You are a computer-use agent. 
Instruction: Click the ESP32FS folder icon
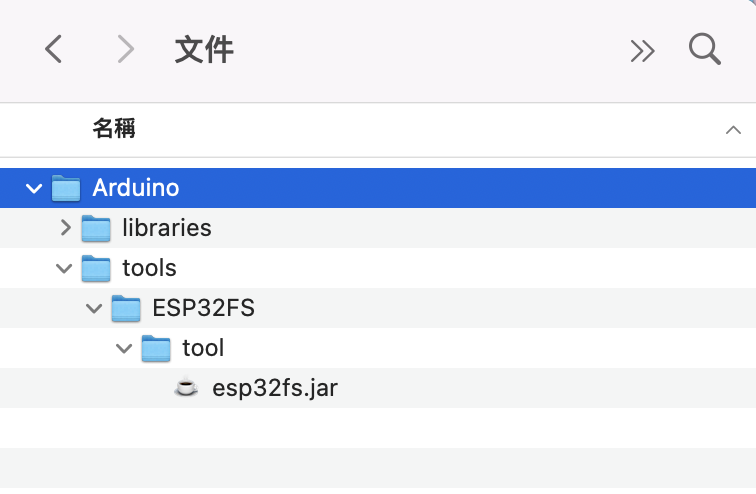click(126, 308)
